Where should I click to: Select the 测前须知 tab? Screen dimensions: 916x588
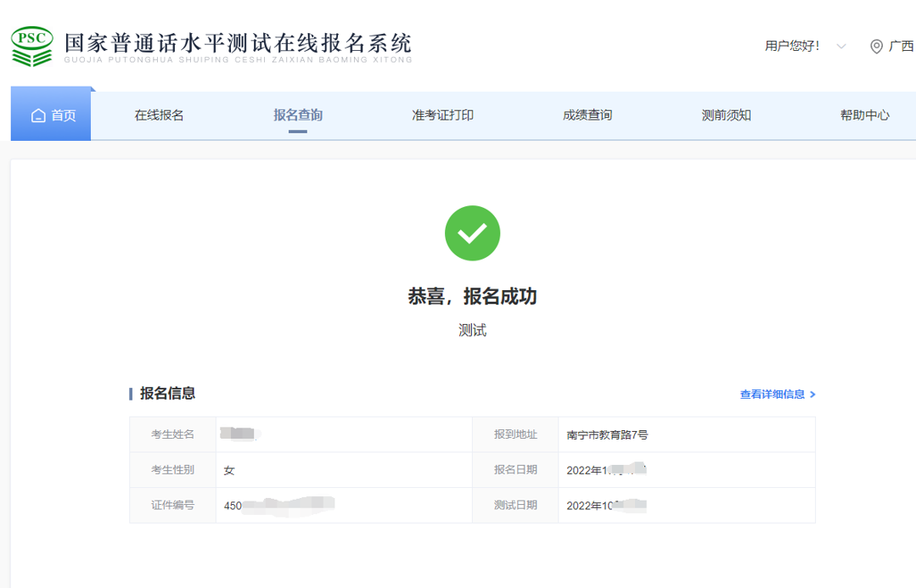point(726,115)
